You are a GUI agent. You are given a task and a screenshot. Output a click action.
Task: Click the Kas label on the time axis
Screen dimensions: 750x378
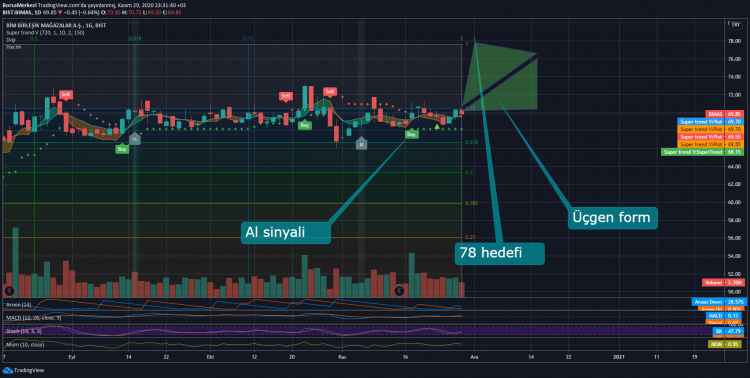(x=342, y=357)
